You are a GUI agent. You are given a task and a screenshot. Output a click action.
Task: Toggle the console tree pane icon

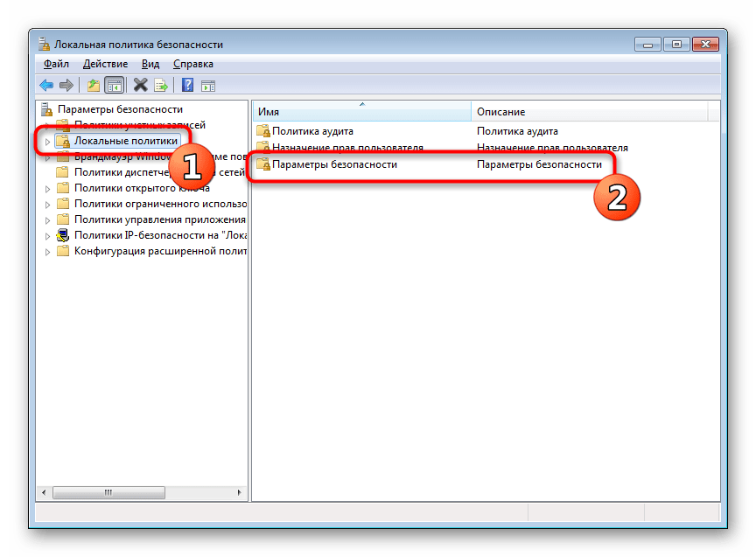coord(113,85)
